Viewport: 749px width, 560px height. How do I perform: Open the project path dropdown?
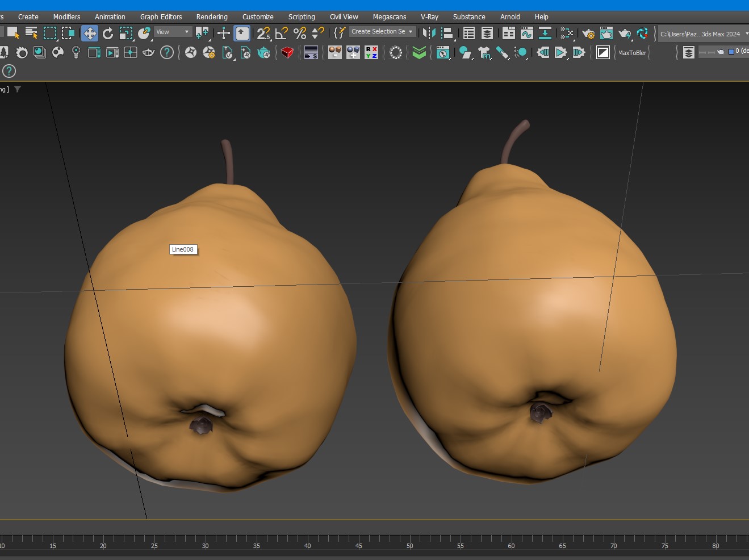[703, 34]
